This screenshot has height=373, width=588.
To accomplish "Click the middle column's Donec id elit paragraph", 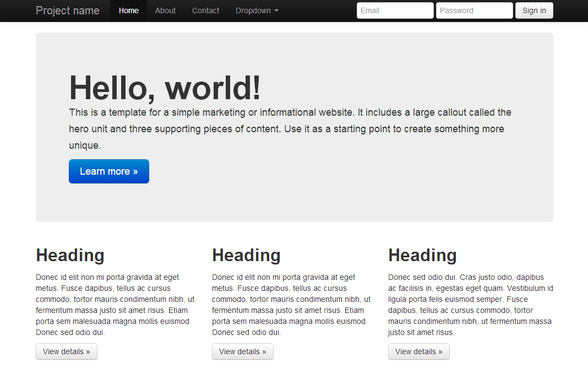I will [x=291, y=305].
